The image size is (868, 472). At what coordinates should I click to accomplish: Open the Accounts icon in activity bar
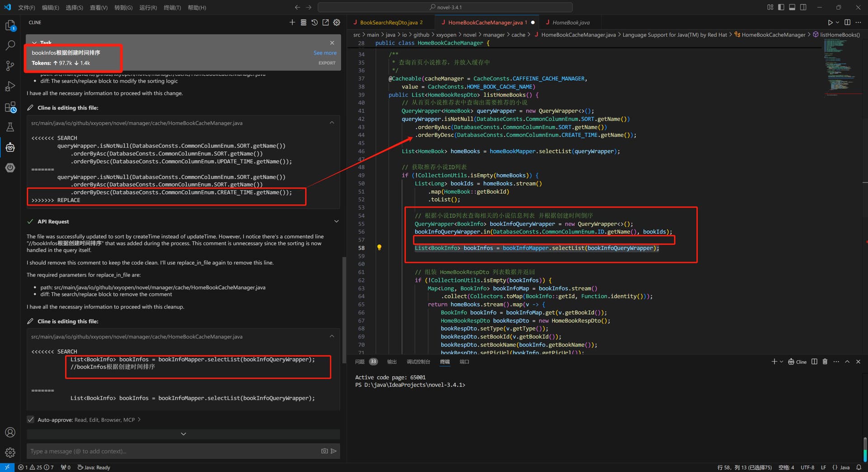tap(10, 432)
